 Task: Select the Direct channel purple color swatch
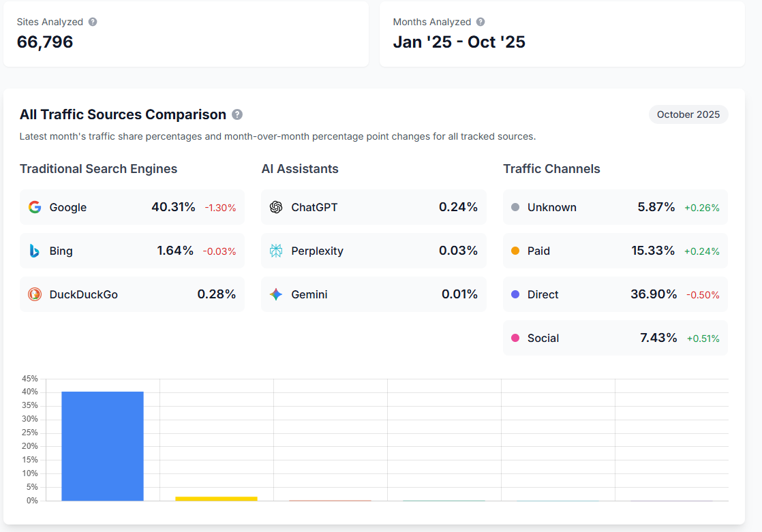click(514, 294)
